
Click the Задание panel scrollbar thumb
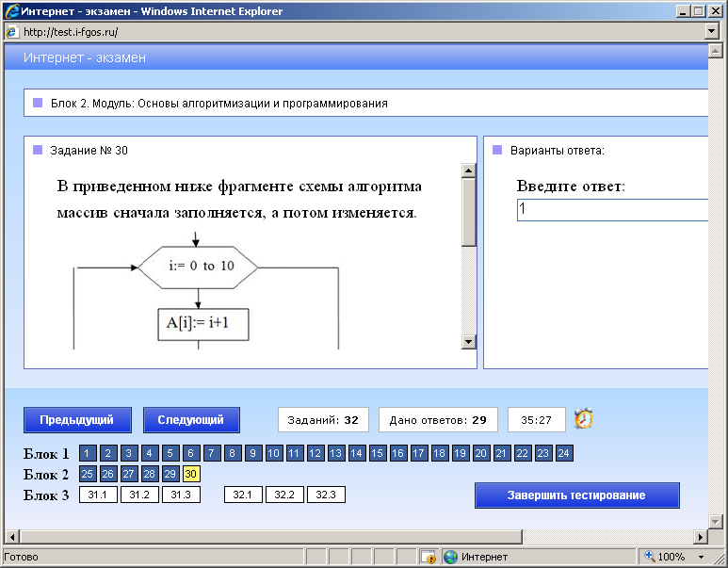point(468,212)
